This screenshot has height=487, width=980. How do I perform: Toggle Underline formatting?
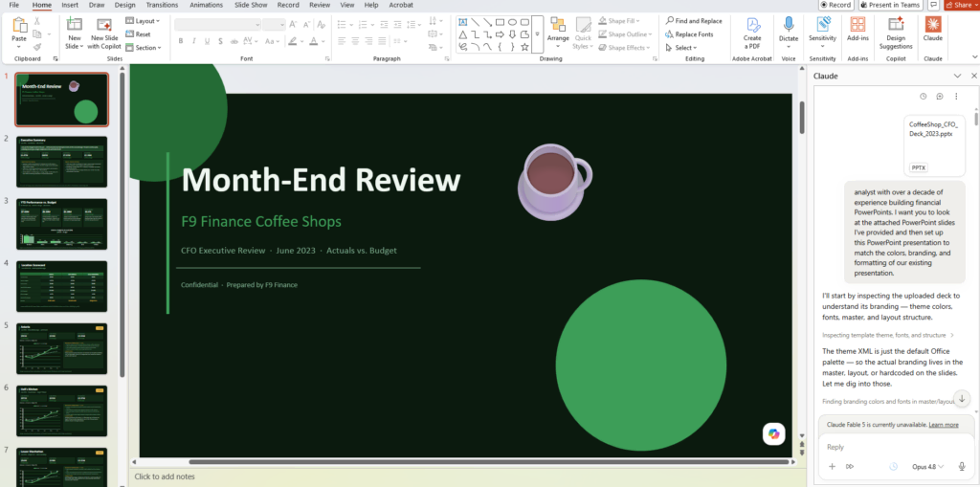click(208, 41)
